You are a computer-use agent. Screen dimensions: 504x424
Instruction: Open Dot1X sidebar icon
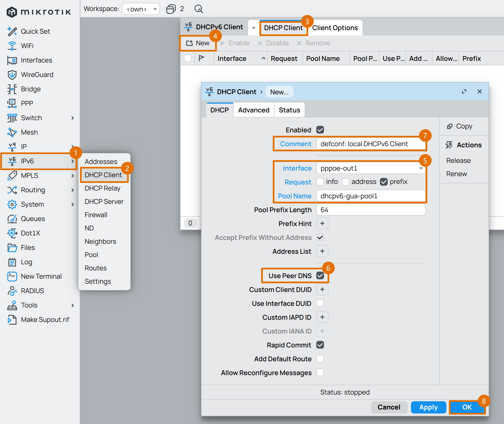[12, 233]
